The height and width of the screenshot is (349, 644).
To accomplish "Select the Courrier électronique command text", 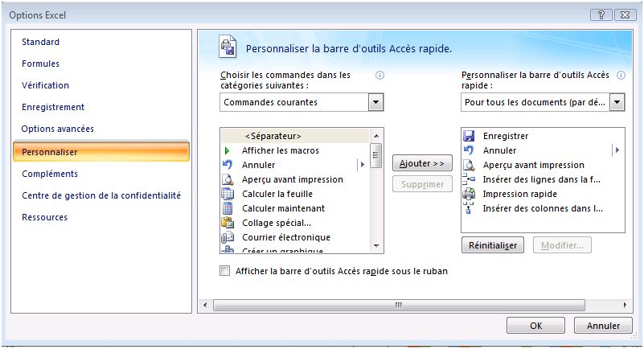I will pos(286,237).
